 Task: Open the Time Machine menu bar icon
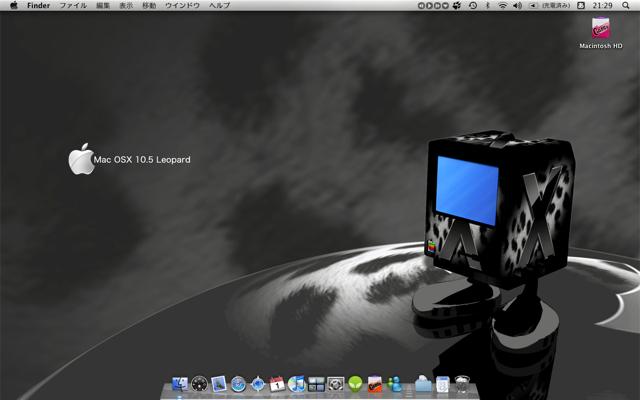point(473,5)
